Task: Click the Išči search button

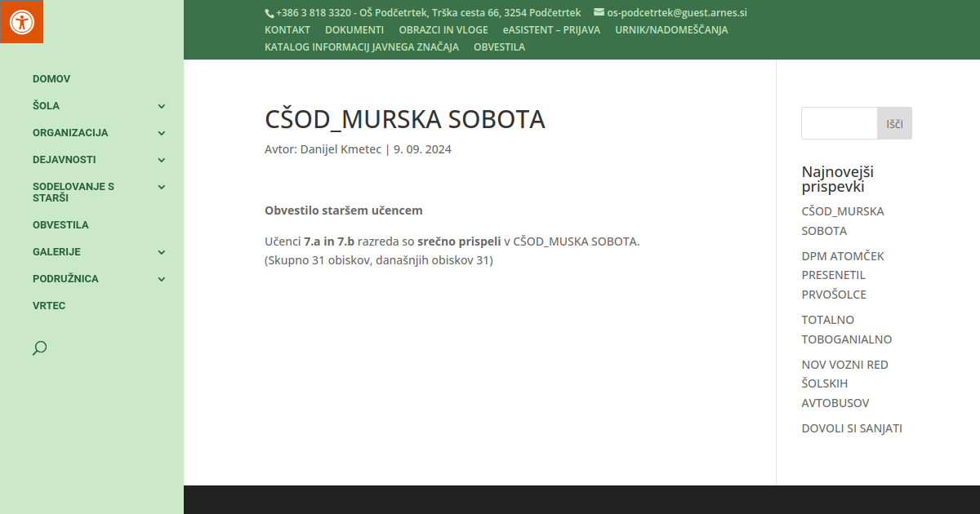Action: [x=894, y=123]
